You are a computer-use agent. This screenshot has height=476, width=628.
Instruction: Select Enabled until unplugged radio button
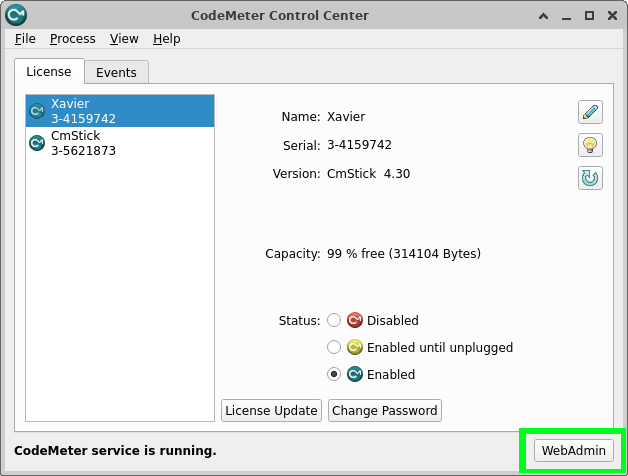[334, 347]
